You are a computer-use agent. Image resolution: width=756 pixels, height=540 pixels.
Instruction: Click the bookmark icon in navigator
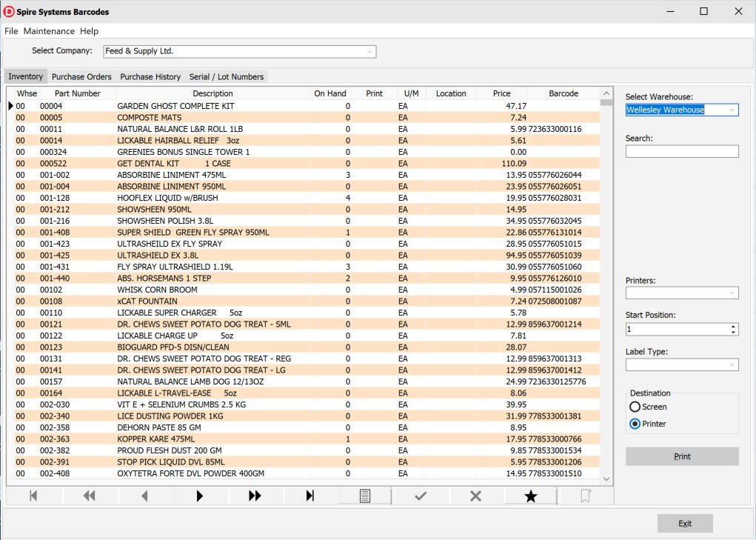coord(586,496)
